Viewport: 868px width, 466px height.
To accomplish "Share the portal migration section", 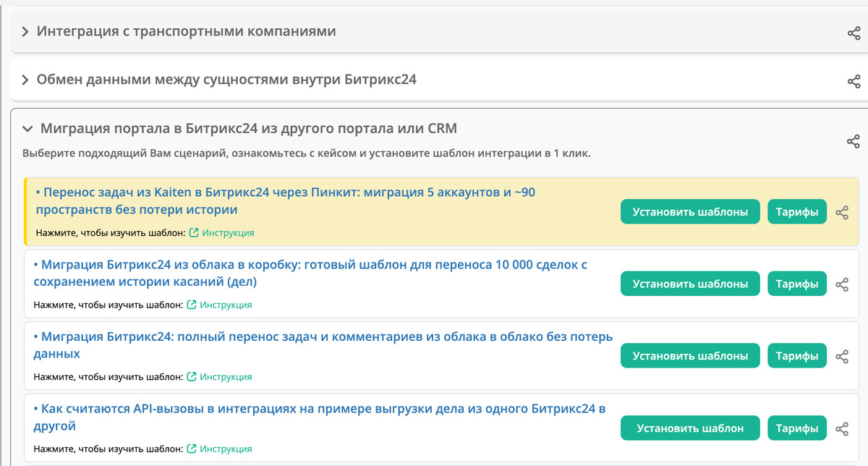I will click(x=854, y=141).
